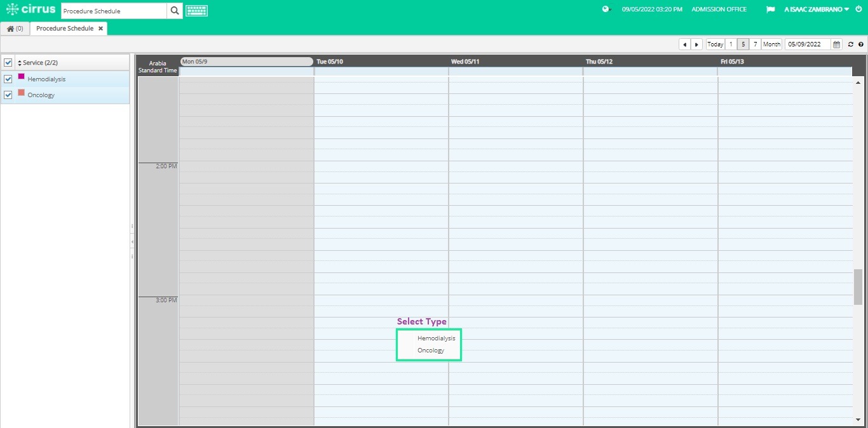This screenshot has height=428, width=868.
Task: Select Hemodialysis in the Select Type popup
Action: pos(436,338)
